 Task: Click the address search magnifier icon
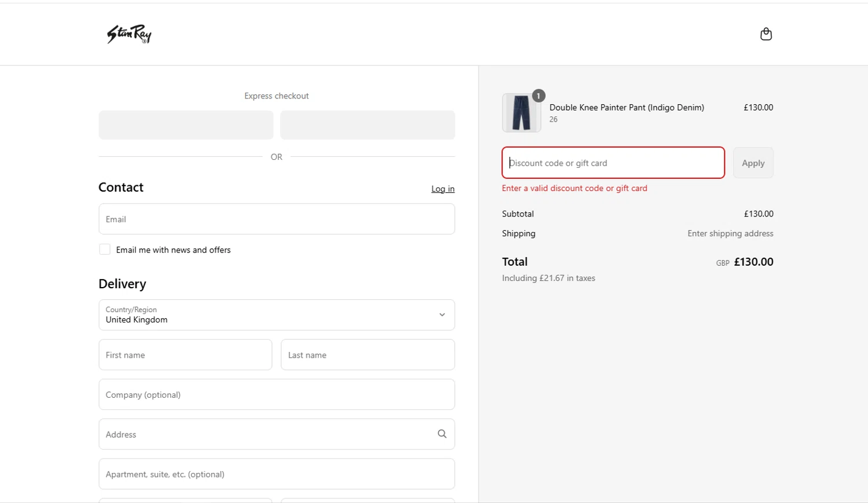(442, 434)
